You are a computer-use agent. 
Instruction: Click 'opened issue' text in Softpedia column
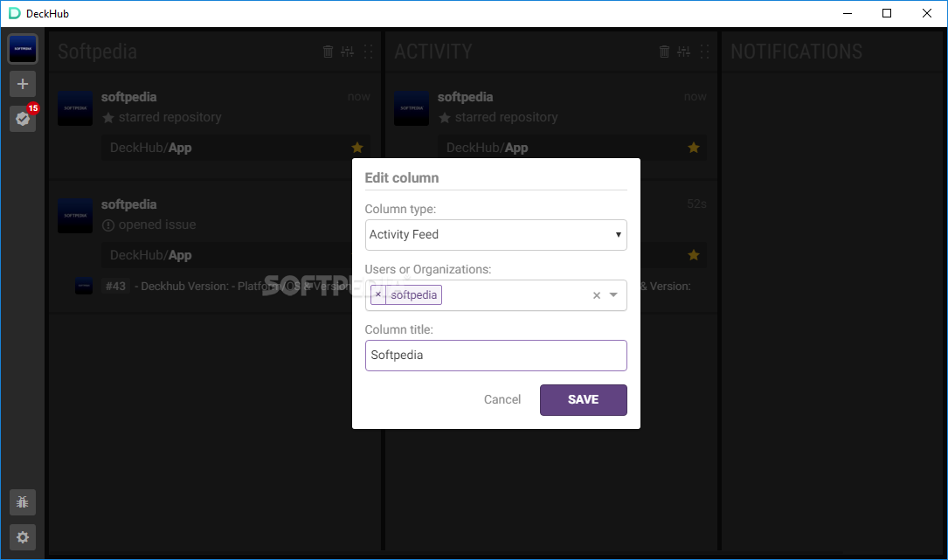[x=157, y=225]
